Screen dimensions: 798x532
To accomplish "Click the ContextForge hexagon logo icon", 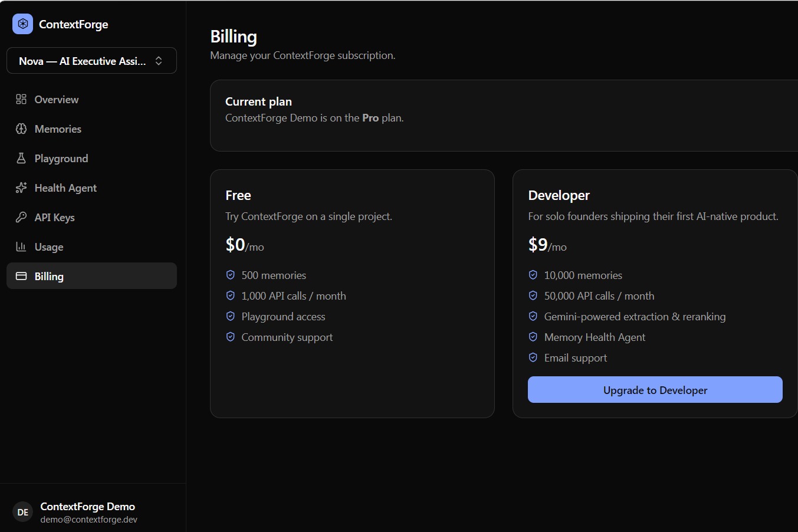I will 22,24.
